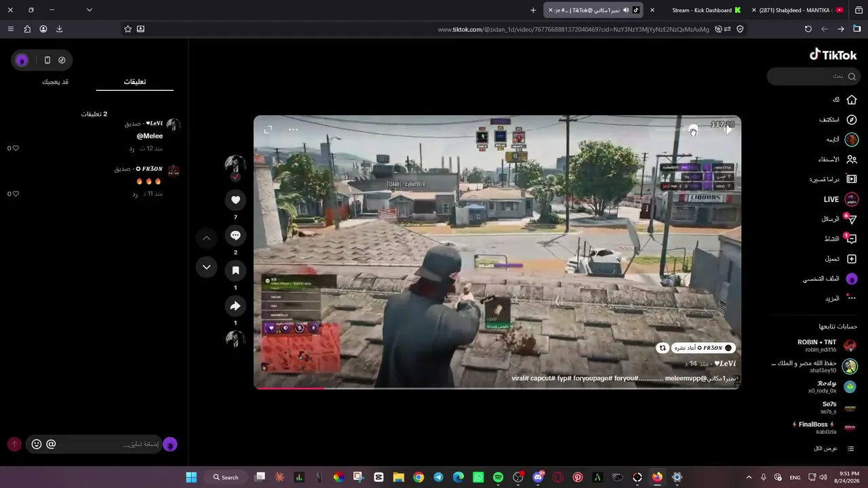Screen dimensions: 868x488
Task: Click the @ mention icon in comment box
Action: point(51,444)
